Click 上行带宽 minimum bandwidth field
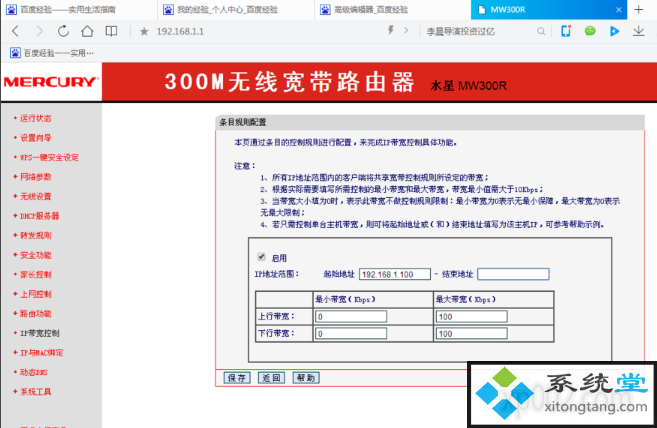This screenshot has width=657, height=428. (x=351, y=316)
